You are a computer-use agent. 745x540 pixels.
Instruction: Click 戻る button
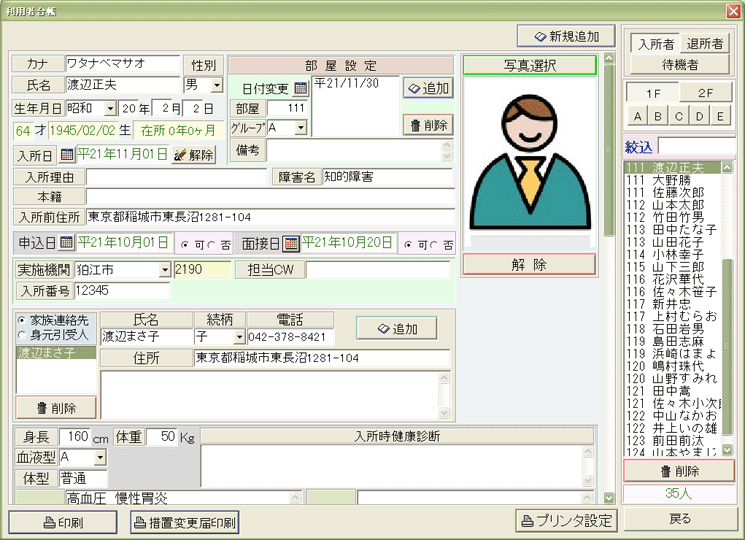679,519
